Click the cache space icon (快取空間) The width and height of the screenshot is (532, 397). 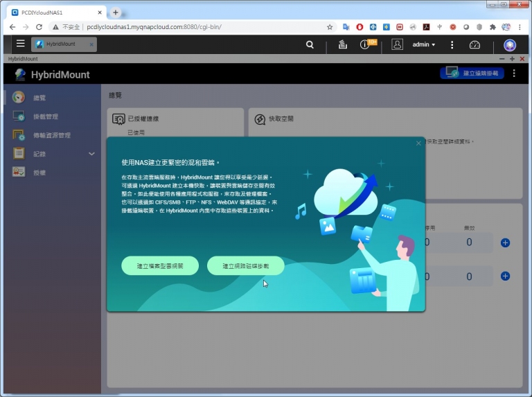(x=260, y=119)
